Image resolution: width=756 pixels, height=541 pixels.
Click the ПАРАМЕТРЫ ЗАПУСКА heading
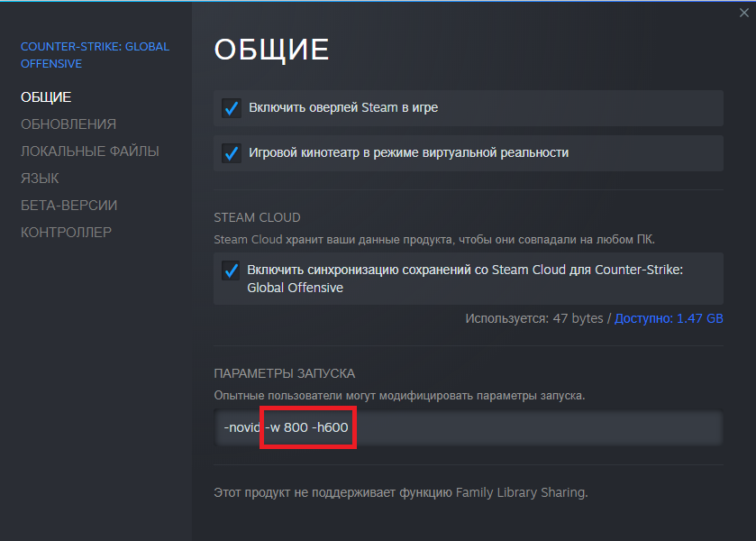[285, 373]
